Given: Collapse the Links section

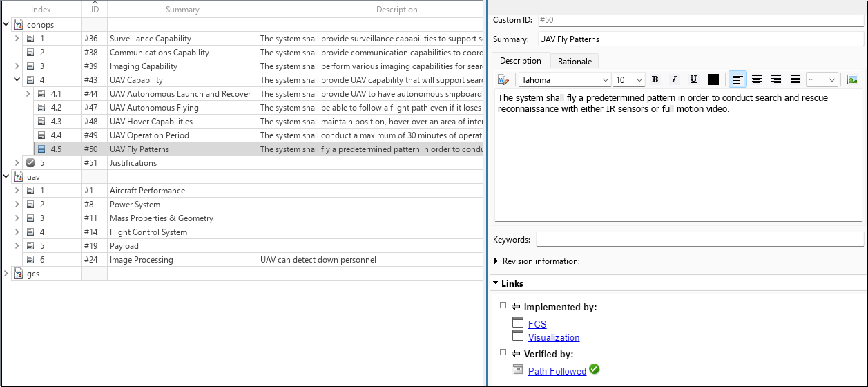Looking at the screenshot, I should pos(496,283).
